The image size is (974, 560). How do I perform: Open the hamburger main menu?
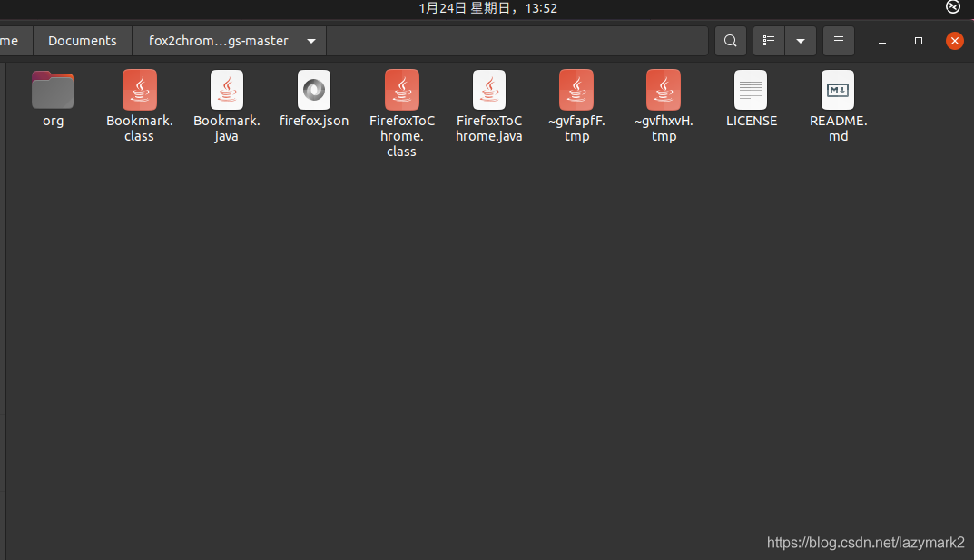[x=838, y=41]
